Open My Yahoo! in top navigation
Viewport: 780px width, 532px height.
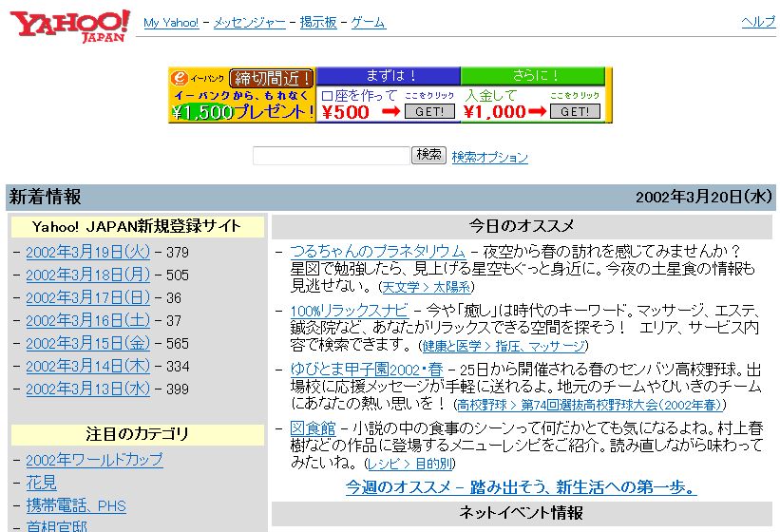click(171, 23)
